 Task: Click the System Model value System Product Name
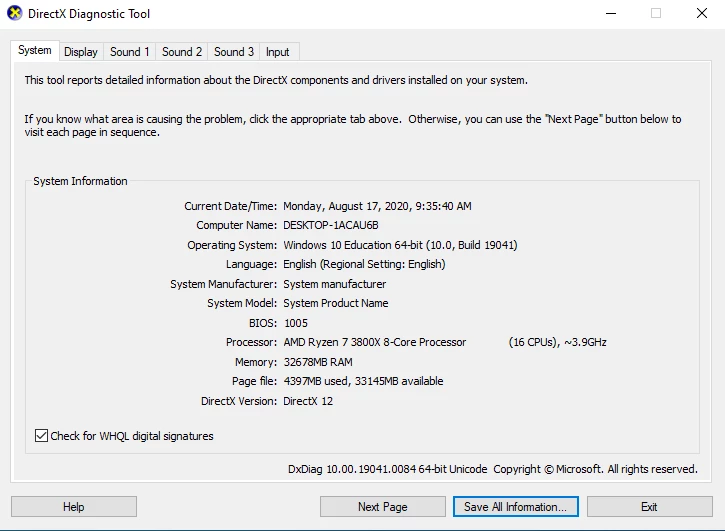coord(336,303)
